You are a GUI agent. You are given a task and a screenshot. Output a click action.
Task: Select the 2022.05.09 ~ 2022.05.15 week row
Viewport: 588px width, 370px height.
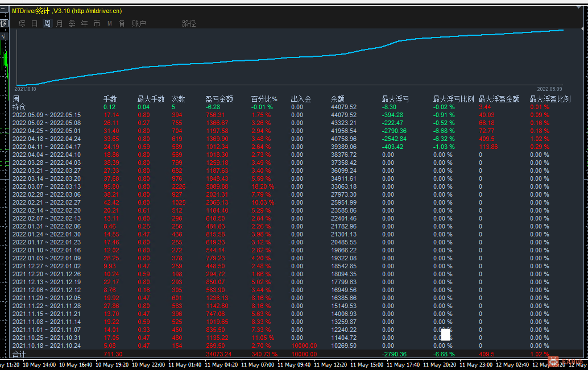point(47,115)
